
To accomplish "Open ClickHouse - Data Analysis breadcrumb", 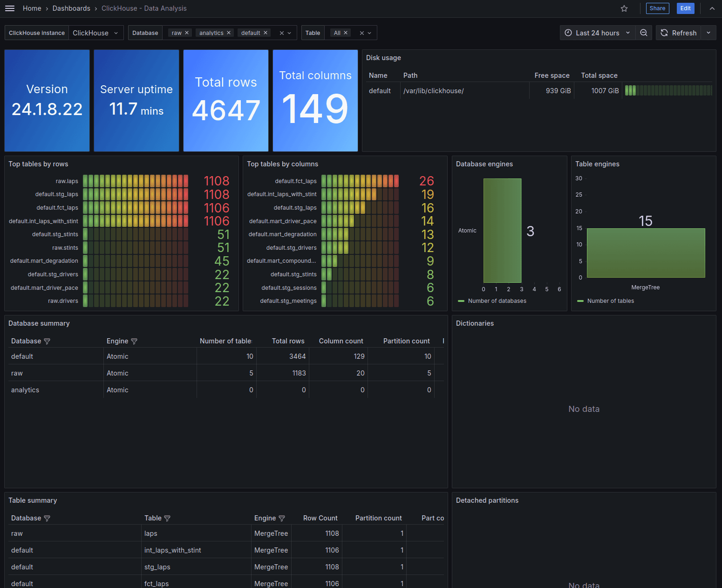I will (x=144, y=8).
